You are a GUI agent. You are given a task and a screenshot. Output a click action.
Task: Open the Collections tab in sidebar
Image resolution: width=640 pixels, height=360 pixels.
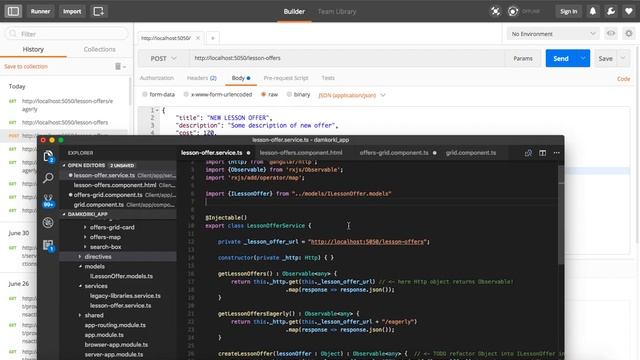[x=100, y=49]
